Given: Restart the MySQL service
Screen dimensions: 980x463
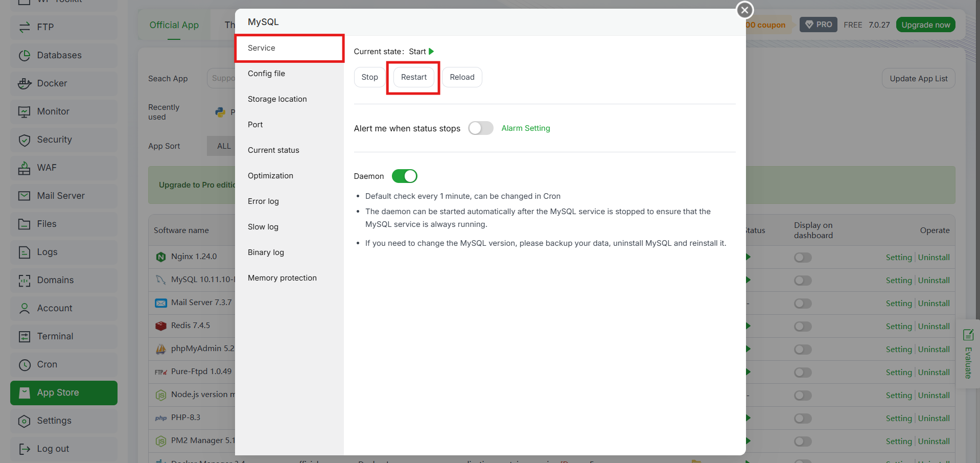Looking at the screenshot, I should pos(414,77).
